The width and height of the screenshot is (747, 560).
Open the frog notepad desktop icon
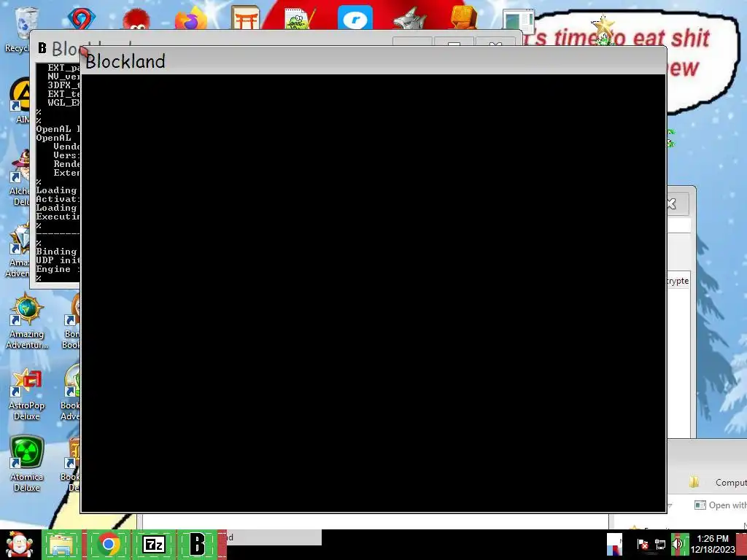300,19
